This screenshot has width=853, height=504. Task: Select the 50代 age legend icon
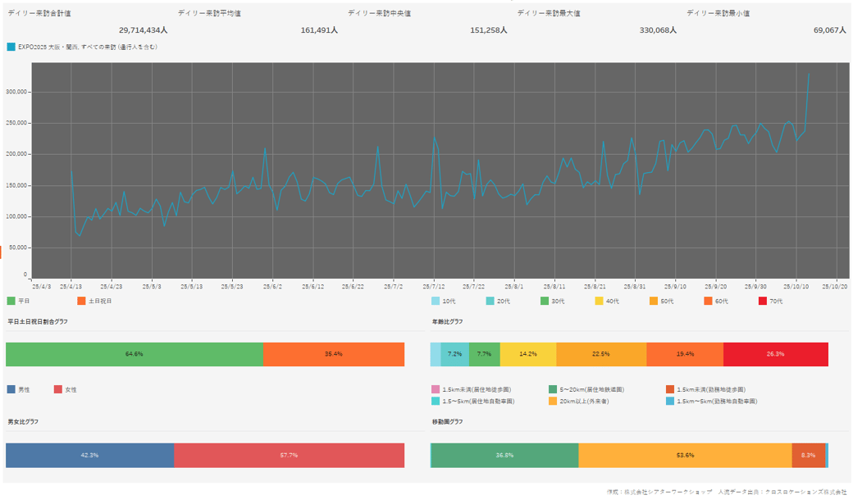[x=654, y=301]
